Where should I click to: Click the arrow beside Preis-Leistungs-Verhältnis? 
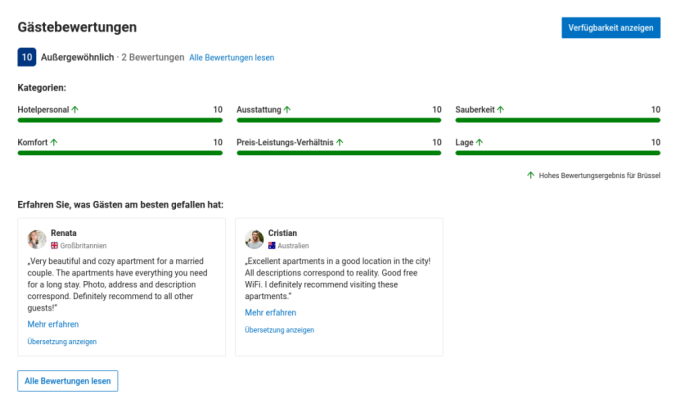[x=339, y=142]
